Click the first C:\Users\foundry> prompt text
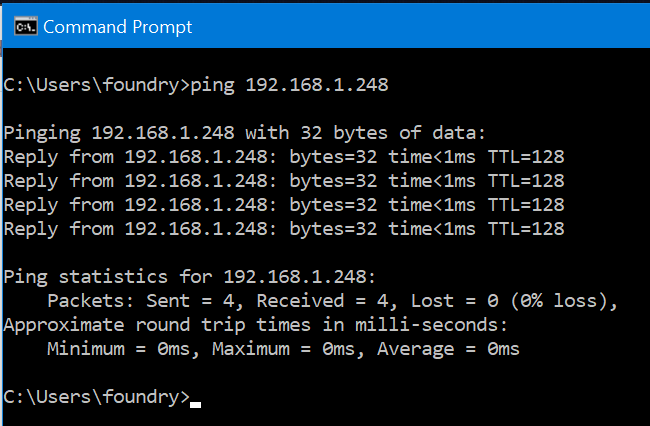Viewport: 650px width, 426px height. (x=97, y=85)
